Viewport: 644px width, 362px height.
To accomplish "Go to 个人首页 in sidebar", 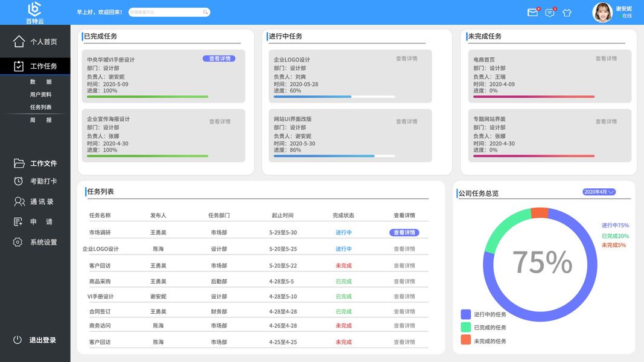I will point(36,42).
